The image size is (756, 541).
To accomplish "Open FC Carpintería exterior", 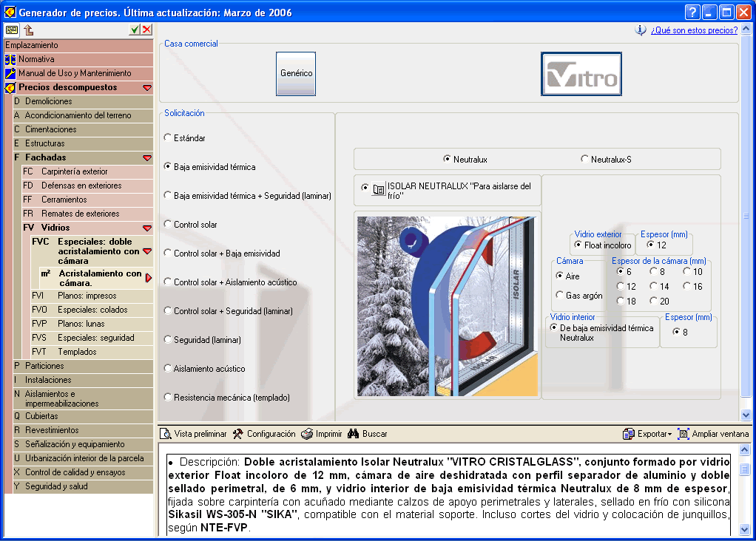I will click(87, 171).
